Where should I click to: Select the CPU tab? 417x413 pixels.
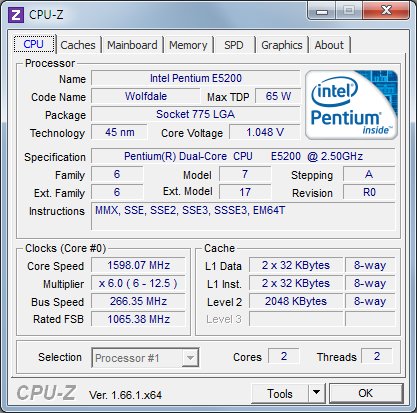34,44
